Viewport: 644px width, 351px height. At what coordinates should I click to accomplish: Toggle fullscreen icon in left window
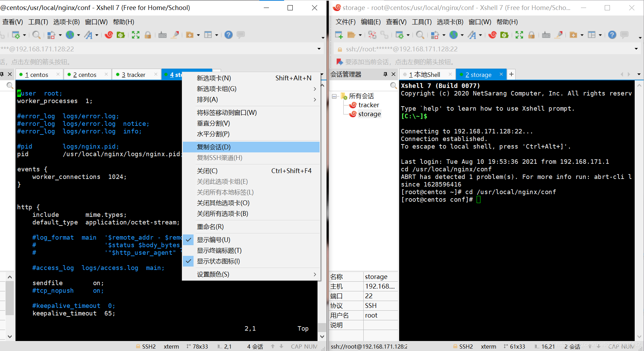136,35
